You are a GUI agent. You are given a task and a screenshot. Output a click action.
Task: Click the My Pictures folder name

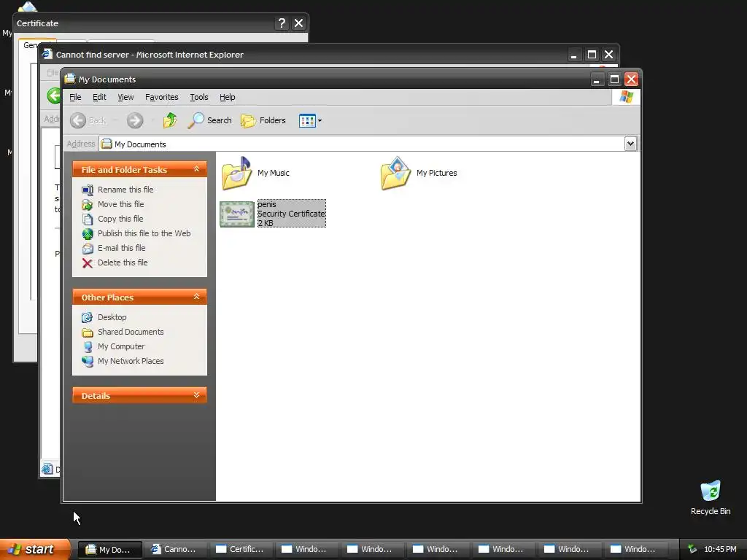[x=436, y=173]
